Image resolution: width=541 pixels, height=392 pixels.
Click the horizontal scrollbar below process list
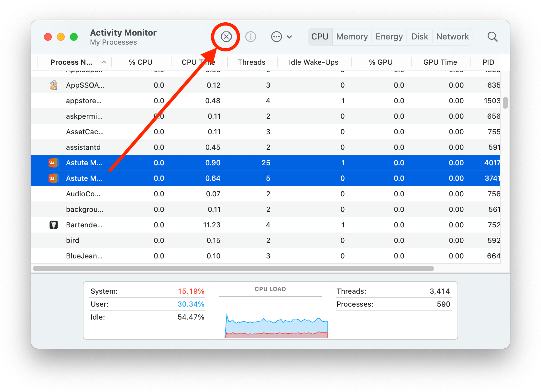233,268
